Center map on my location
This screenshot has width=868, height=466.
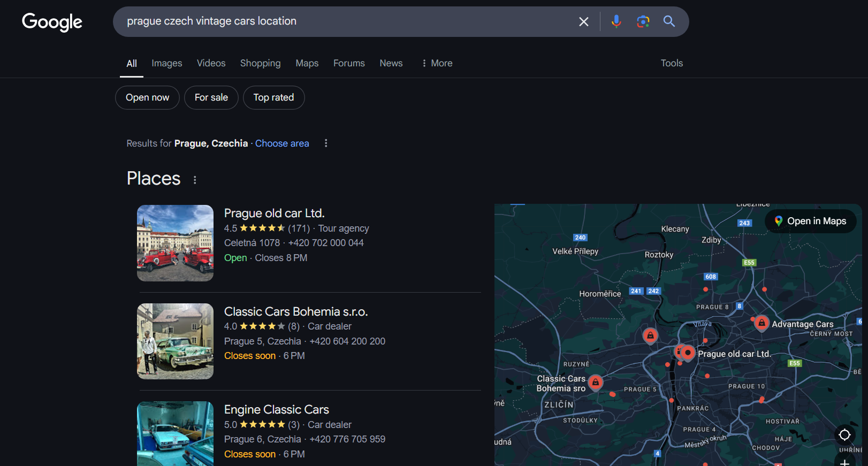844,434
